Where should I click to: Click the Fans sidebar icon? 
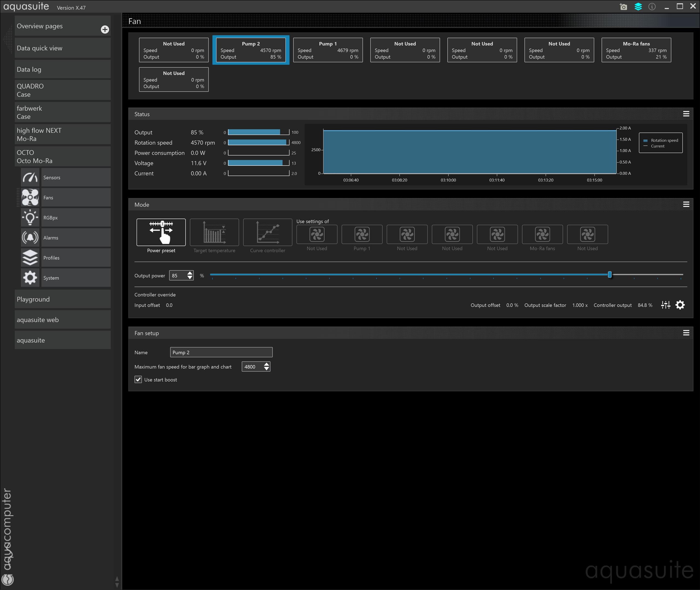pos(30,197)
